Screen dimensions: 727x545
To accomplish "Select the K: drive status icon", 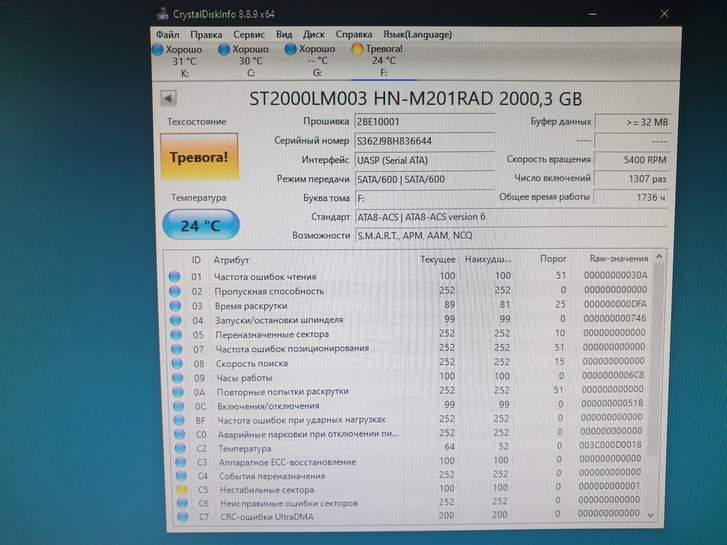I will [157, 49].
